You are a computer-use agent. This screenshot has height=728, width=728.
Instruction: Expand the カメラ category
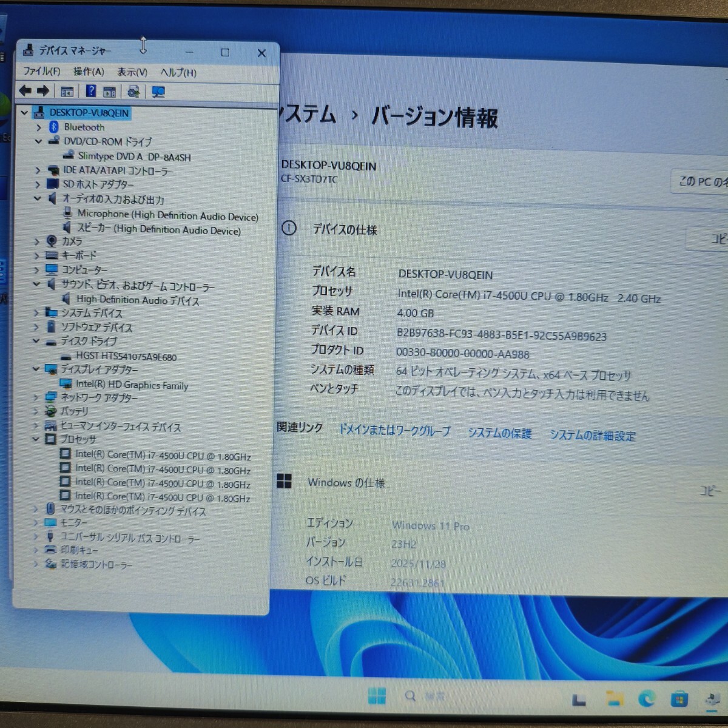pyautogui.click(x=37, y=241)
